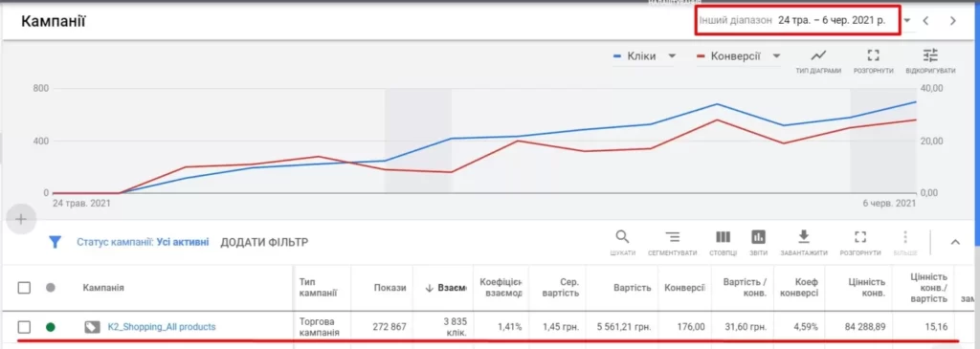Open the Відкоригувати chart adjust settings
This screenshot has width=980, height=349.
[930, 55]
